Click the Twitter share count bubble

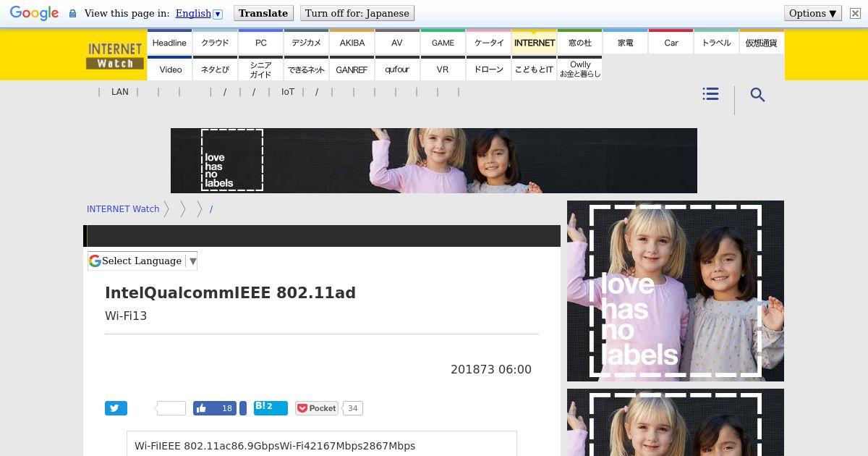click(171, 408)
